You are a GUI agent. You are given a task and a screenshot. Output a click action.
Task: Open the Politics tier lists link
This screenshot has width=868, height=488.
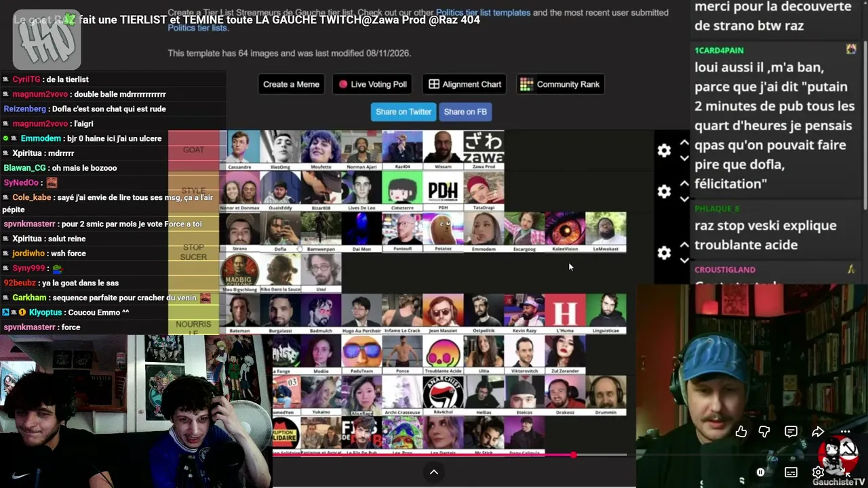click(197, 28)
